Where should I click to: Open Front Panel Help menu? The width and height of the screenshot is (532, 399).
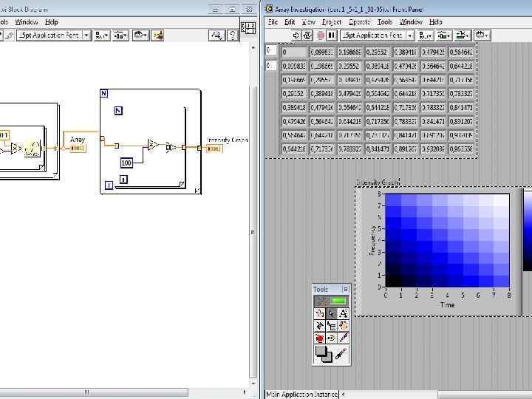pyautogui.click(x=436, y=22)
